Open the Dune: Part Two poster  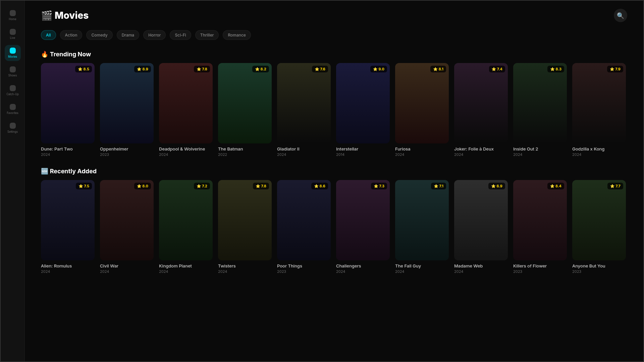pos(67,103)
